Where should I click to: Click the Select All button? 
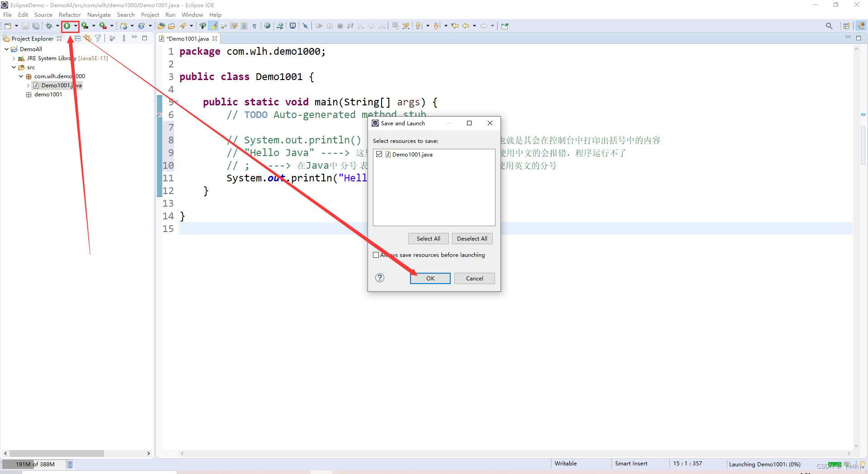pyautogui.click(x=428, y=238)
